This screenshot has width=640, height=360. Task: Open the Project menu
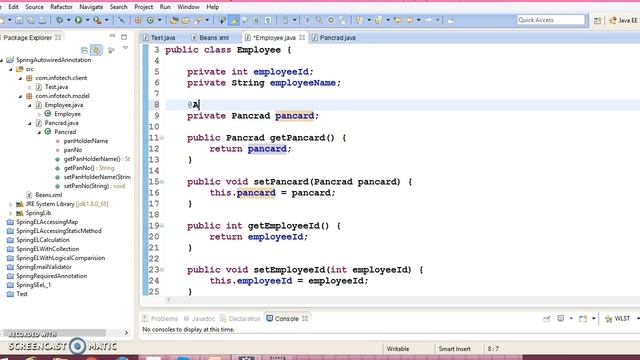144,7
